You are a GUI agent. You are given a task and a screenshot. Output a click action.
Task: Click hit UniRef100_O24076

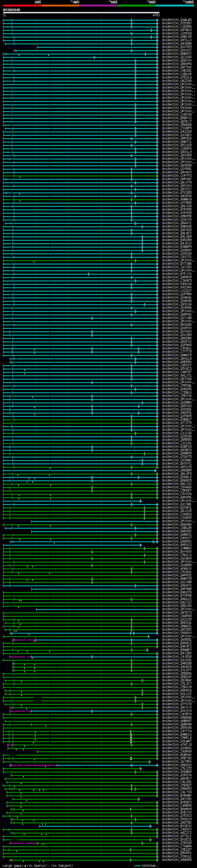[x=177, y=220]
